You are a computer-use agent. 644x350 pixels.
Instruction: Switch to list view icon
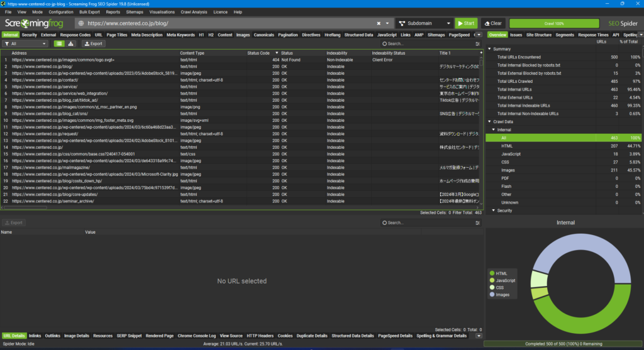[59, 43]
